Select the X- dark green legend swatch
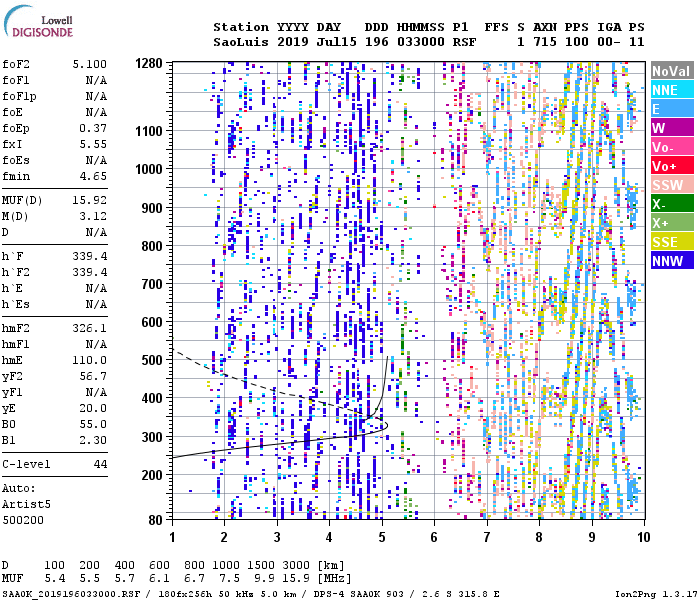Screen dimensions: 700x600 pyautogui.click(x=672, y=204)
